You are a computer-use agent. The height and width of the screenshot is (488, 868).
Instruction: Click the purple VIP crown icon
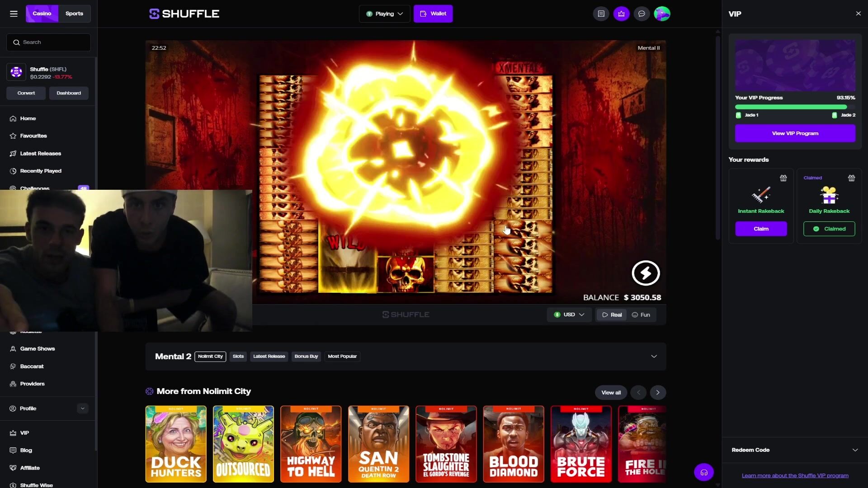click(621, 14)
